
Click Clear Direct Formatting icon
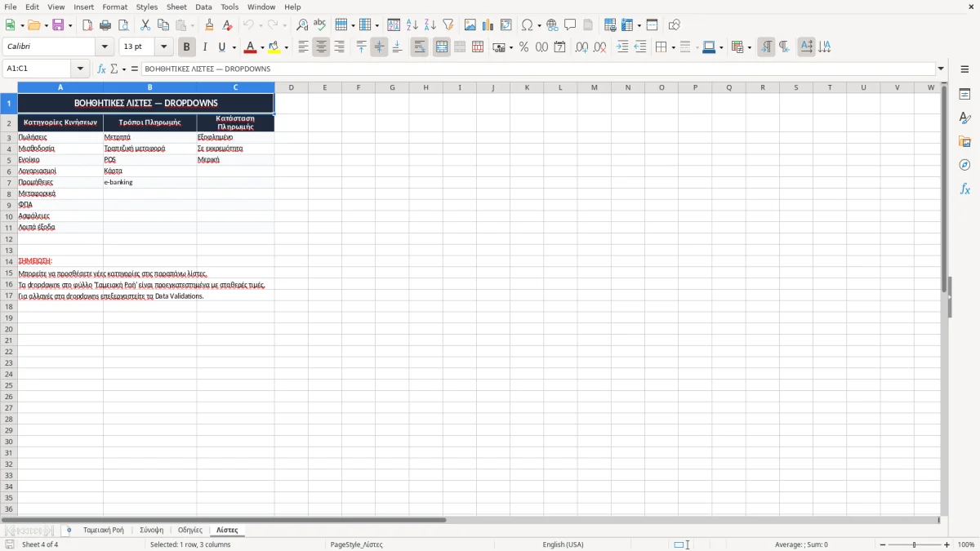click(x=228, y=25)
